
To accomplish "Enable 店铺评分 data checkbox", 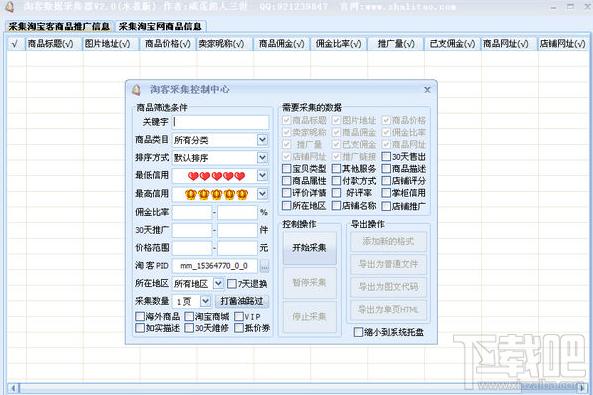I will pos(386,181).
